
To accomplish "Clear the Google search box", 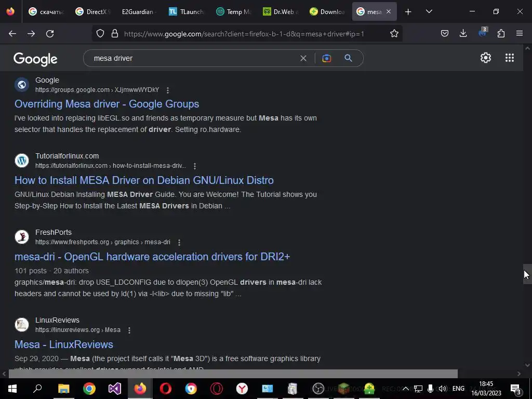I will point(303,58).
